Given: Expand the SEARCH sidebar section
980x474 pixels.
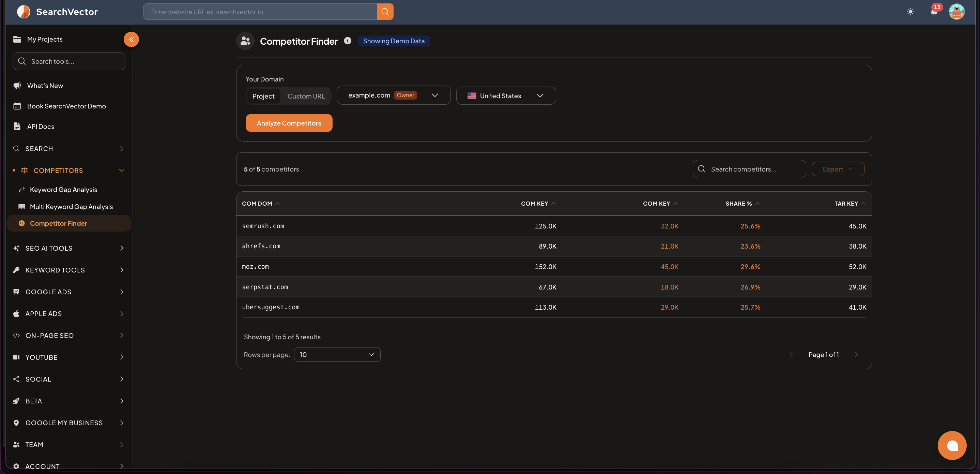Looking at the screenshot, I should 68,148.
